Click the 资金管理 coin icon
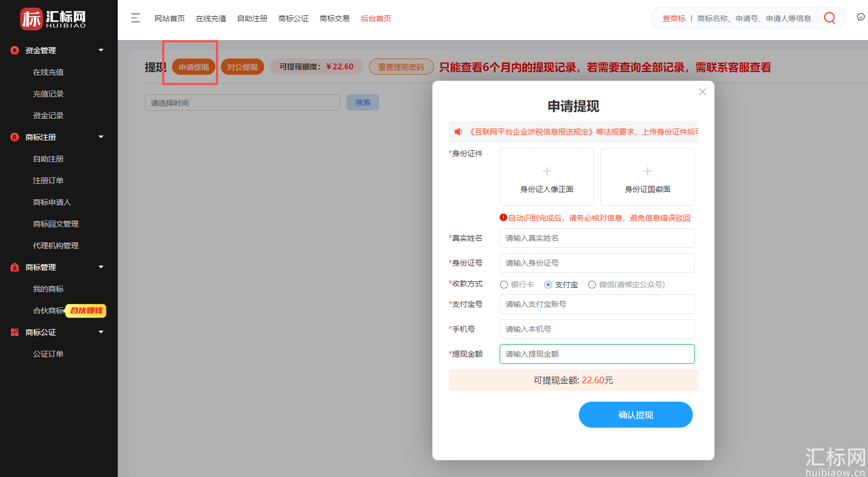This screenshot has width=868, height=477. (15, 50)
